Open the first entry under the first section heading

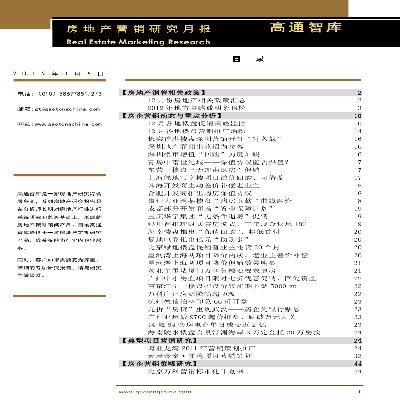pyautogui.click(x=197, y=100)
